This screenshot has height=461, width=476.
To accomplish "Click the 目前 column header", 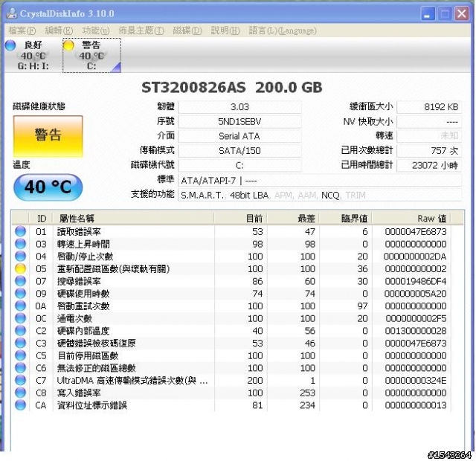I will click(241, 218).
